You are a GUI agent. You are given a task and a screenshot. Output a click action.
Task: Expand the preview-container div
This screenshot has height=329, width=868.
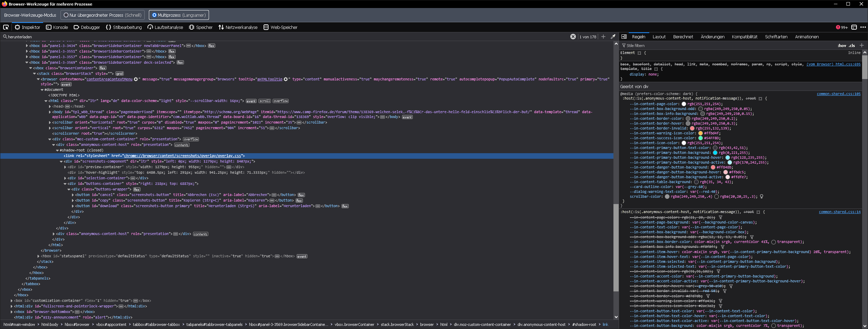65,167
